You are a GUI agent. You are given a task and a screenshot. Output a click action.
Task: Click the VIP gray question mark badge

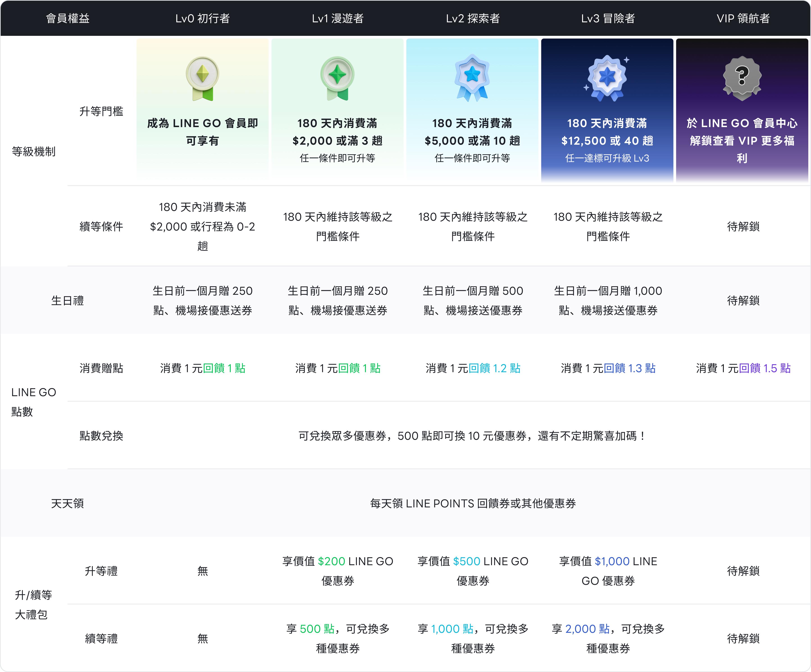pyautogui.click(x=742, y=78)
